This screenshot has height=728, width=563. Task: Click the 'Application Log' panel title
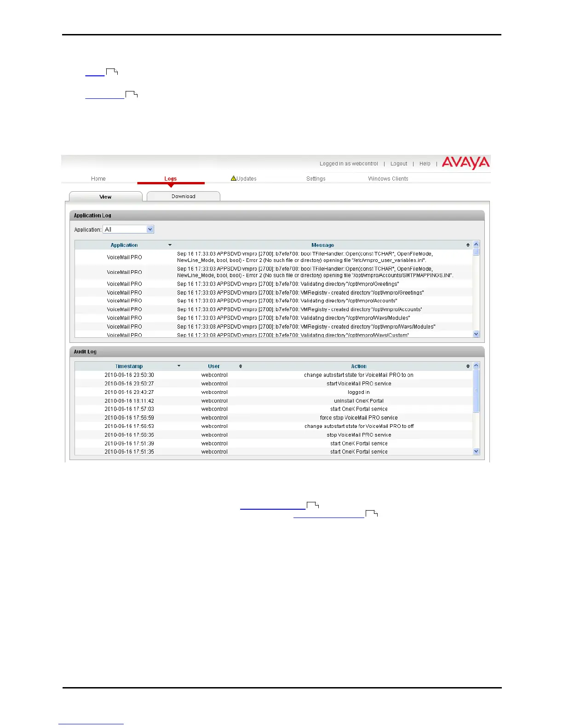[92, 216]
